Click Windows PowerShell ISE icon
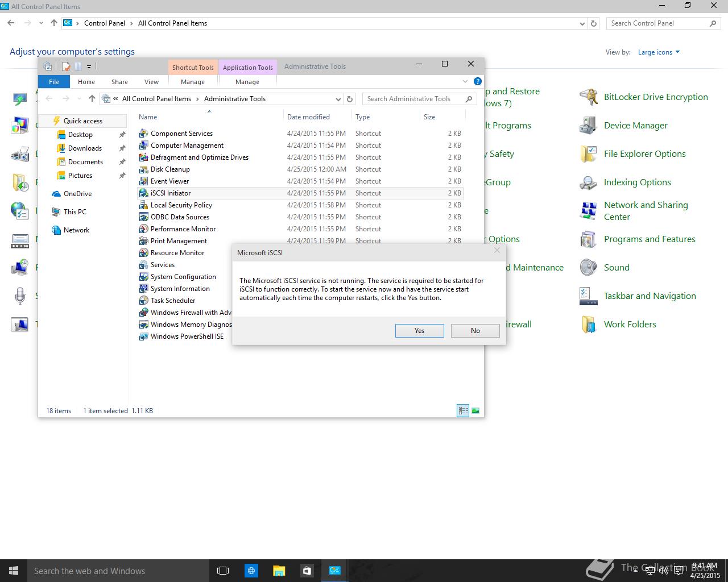Screen dimensions: 728x582 pyautogui.click(x=143, y=336)
